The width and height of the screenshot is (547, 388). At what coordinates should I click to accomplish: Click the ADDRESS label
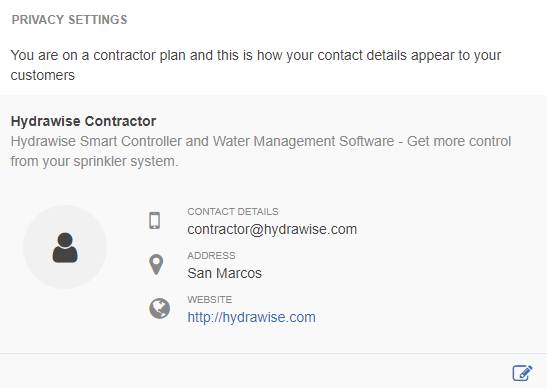tap(211, 255)
